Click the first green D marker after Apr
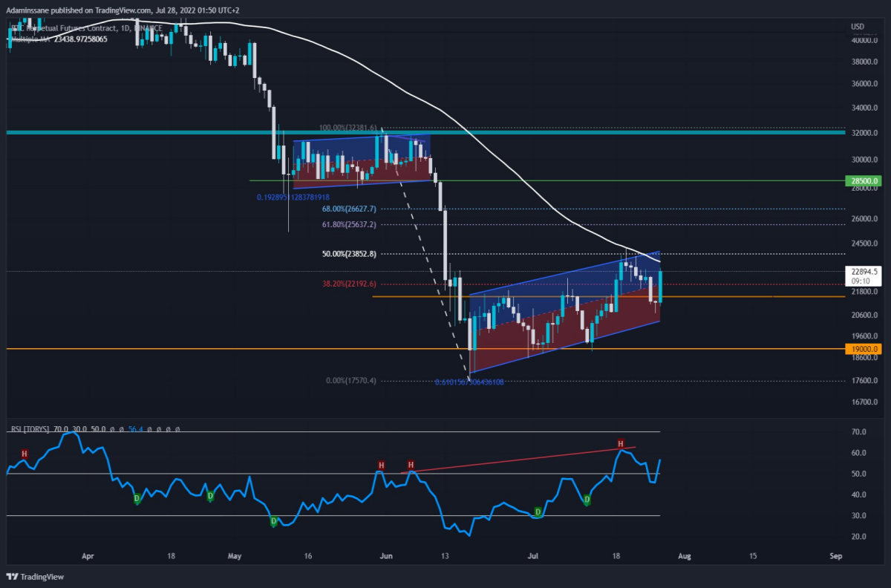 tap(137, 498)
